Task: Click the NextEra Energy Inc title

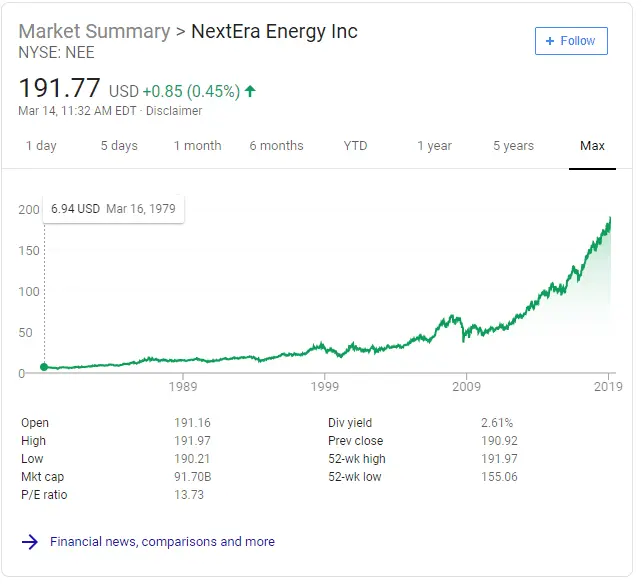Action: (x=274, y=31)
